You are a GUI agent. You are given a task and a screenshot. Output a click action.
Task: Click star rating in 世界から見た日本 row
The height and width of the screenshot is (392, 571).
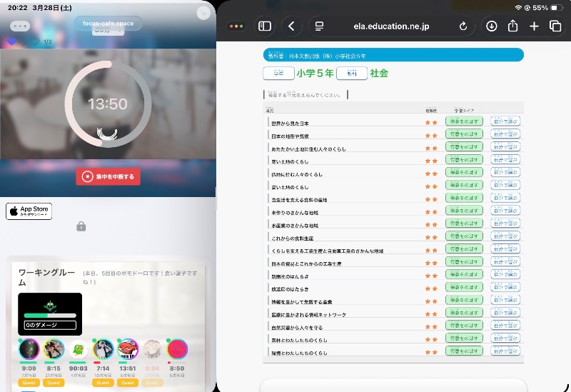pyautogui.click(x=431, y=123)
